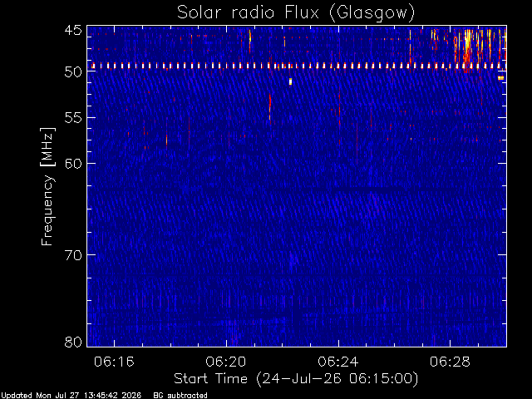The height and width of the screenshot is (399, 532).
Task: Click the BG subtracted note
Action: (180, 396)
